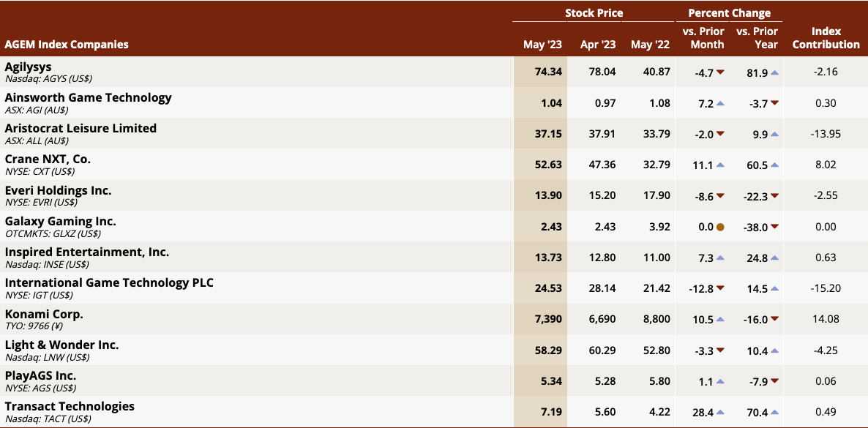Click the Konami May '23 price 7,390
The image size is (868, 428).
(x=548, y=319)
